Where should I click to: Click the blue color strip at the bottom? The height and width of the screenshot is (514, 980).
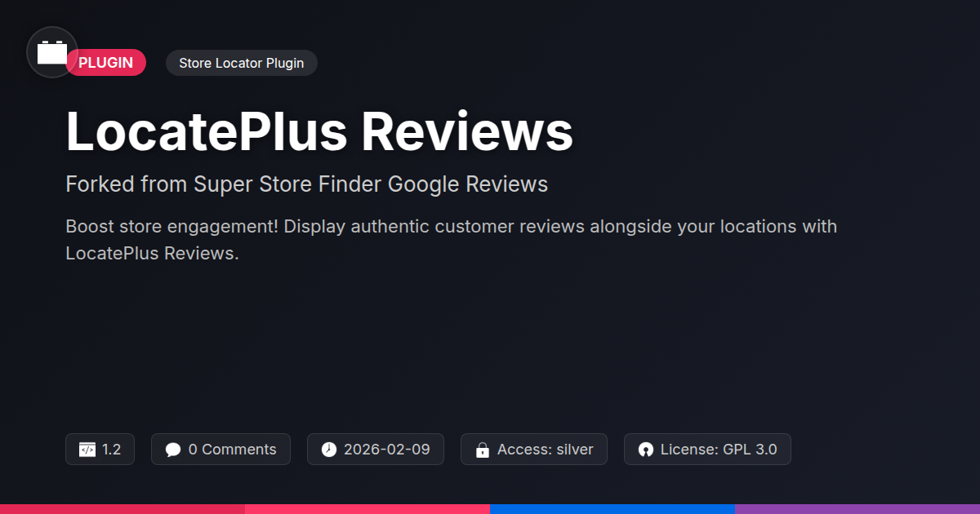coord(612,509)
